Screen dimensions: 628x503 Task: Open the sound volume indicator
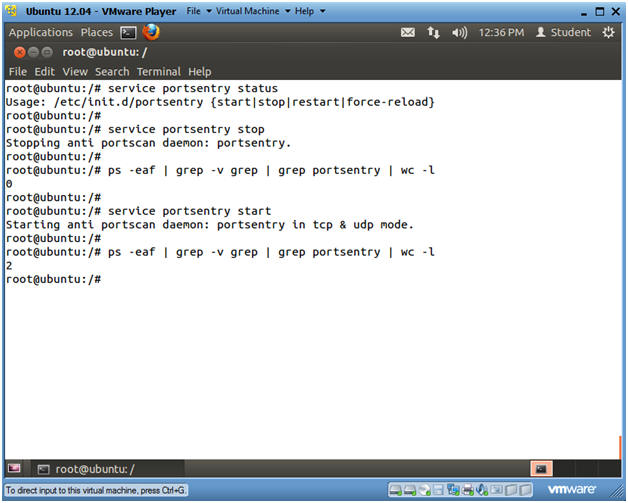tap(459, 32)
